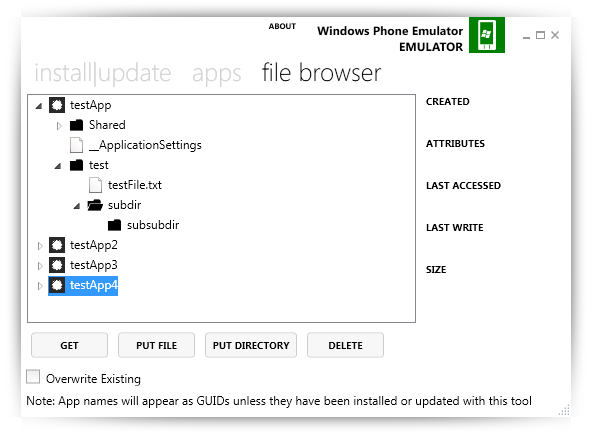This screenshot has height=434, width=596.
Task: Click the DELETE button
Action: click(x=346, y=345)
